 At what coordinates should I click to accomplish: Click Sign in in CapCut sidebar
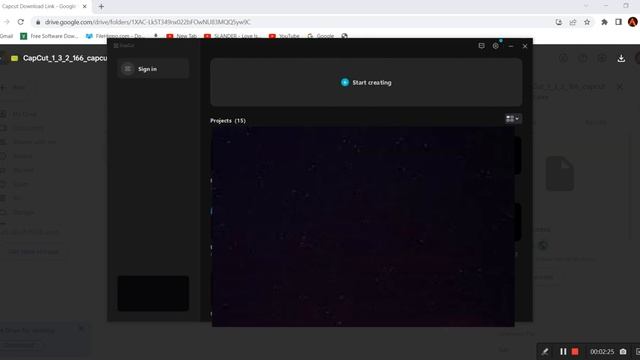tap(153, 69)
